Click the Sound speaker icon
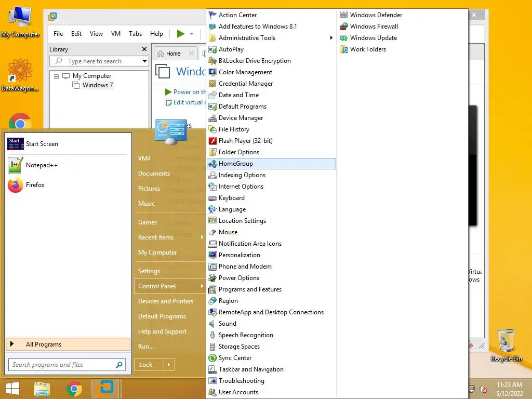 coord(212,324)
